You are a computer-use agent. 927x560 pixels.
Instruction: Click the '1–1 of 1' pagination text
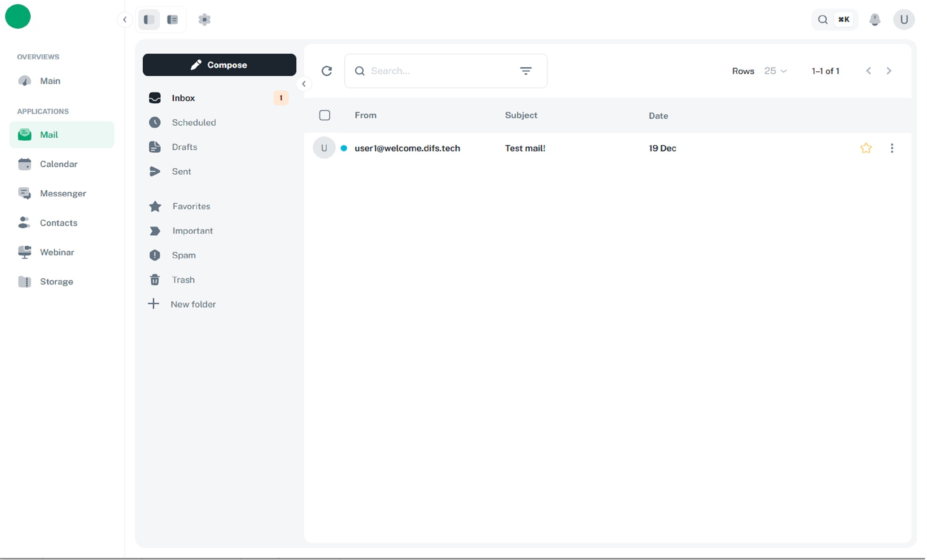(826, 71)
